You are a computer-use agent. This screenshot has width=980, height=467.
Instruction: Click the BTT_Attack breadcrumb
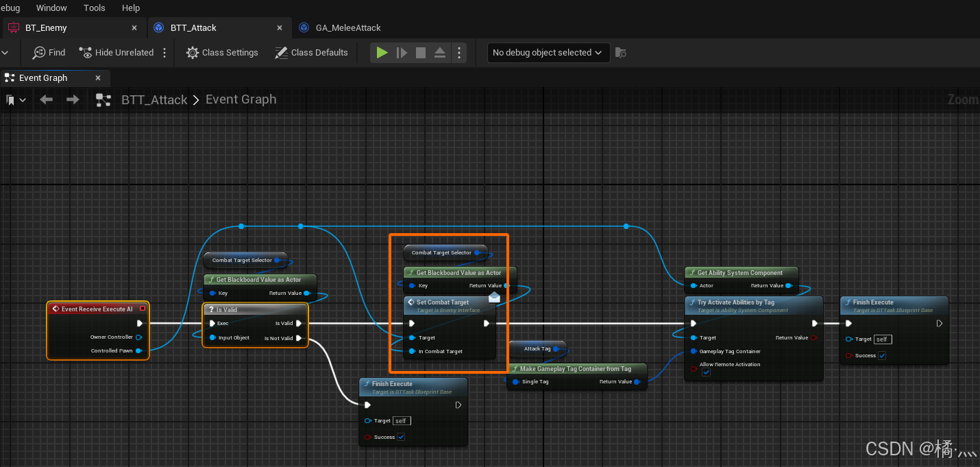(154, 100)
